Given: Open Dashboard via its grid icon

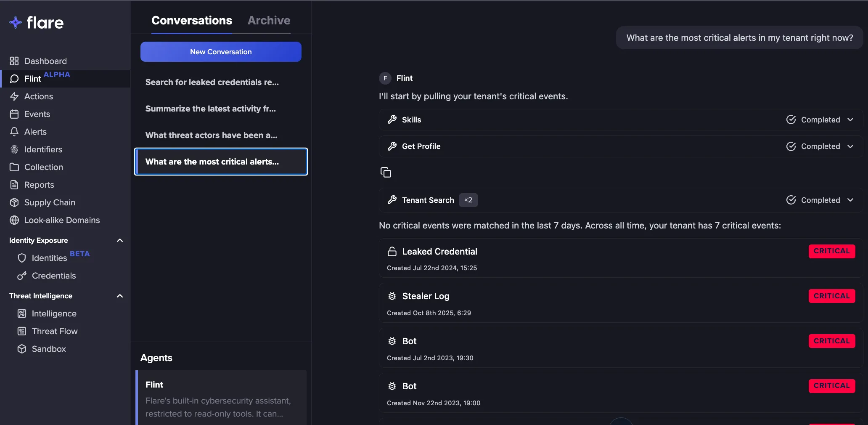Looking at the screenshot, I should [14, 61].
